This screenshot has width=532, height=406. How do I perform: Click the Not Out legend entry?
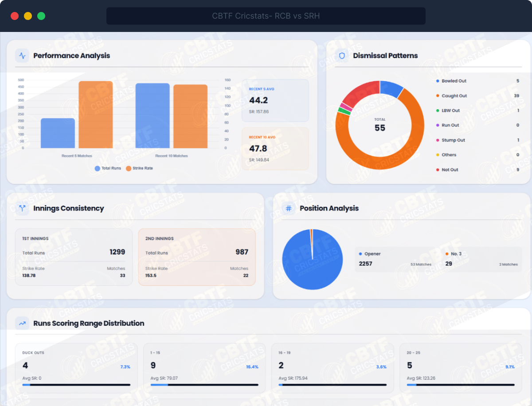[450, 170]
